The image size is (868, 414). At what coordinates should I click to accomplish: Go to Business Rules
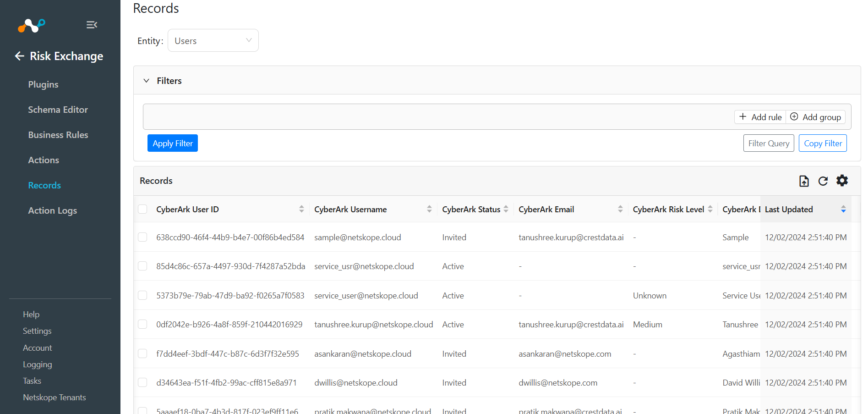coord(58,135)
